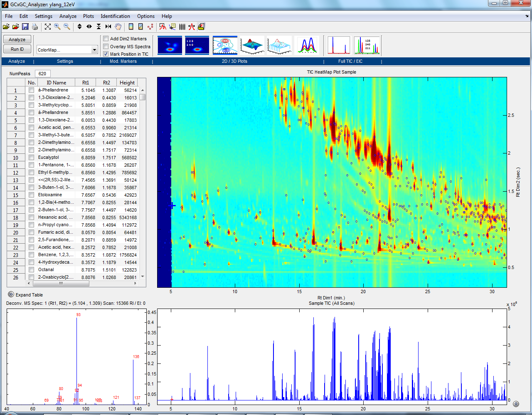
Task: Open the waterfall 3D plot view
Action: point(279,45)
